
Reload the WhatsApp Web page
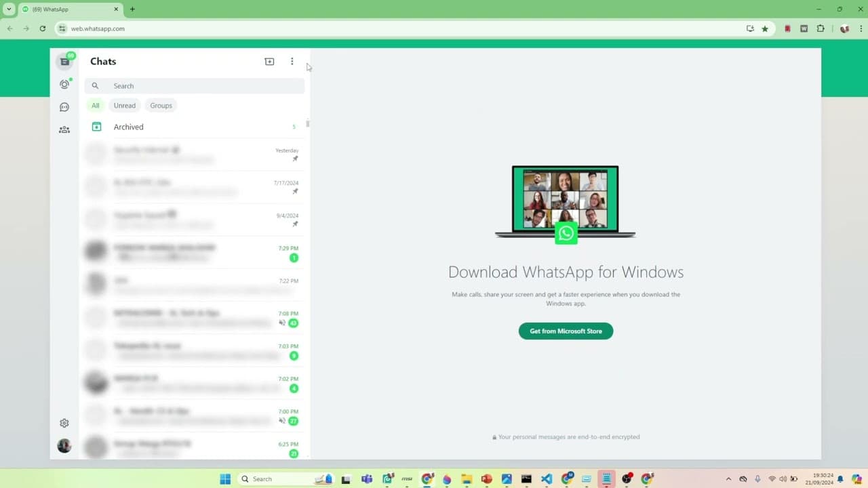coord(43,28)
